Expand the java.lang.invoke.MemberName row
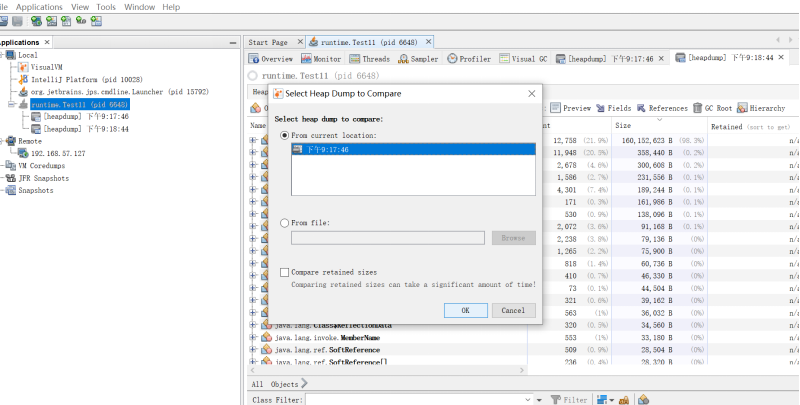 click(x=253, y=338)
